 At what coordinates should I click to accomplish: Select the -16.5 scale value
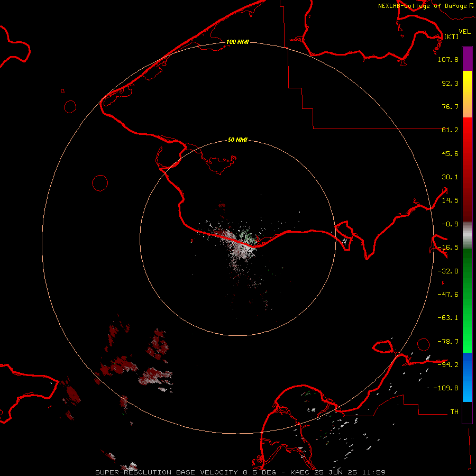(x=448, y=248)
